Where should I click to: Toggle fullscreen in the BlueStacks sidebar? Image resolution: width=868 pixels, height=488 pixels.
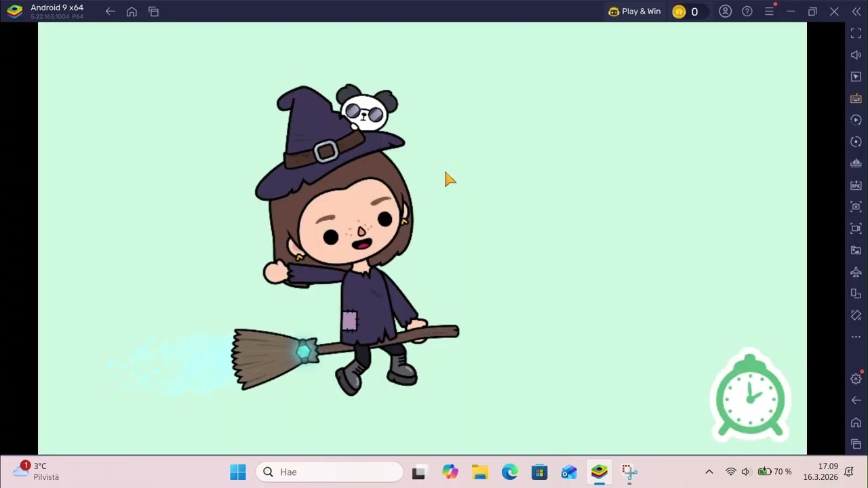coord(856,33)
